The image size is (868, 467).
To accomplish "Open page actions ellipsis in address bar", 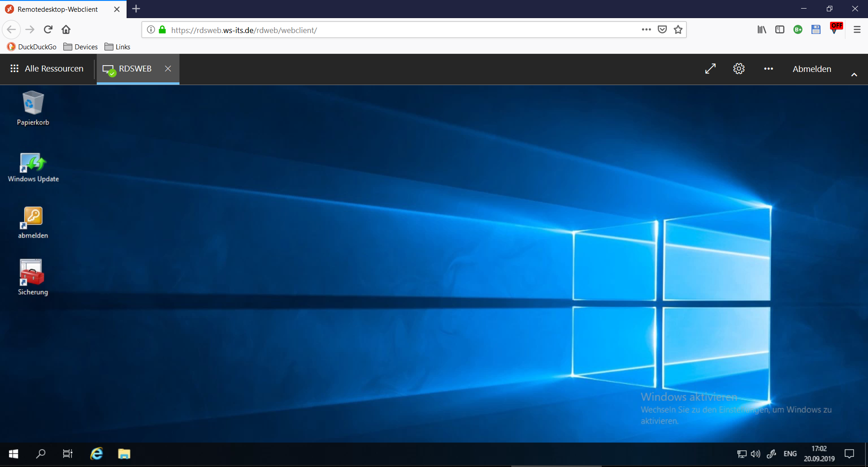I will point(646,29).
